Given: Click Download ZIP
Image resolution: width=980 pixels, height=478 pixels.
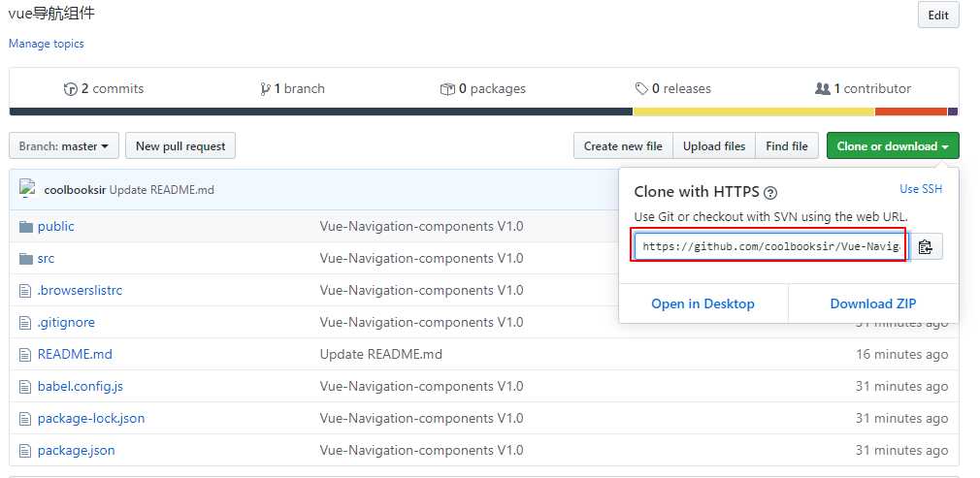Looking at the screenshot, I should coord(873,303).
